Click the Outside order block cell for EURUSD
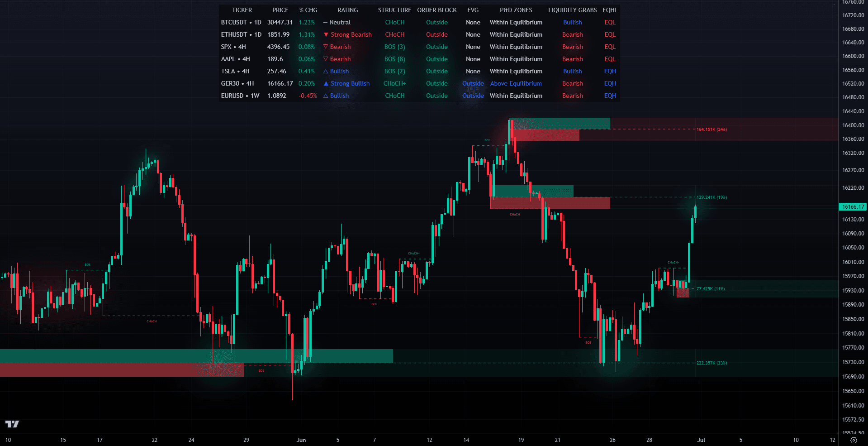This screenshot has height=446, width=868. (437, 96)
